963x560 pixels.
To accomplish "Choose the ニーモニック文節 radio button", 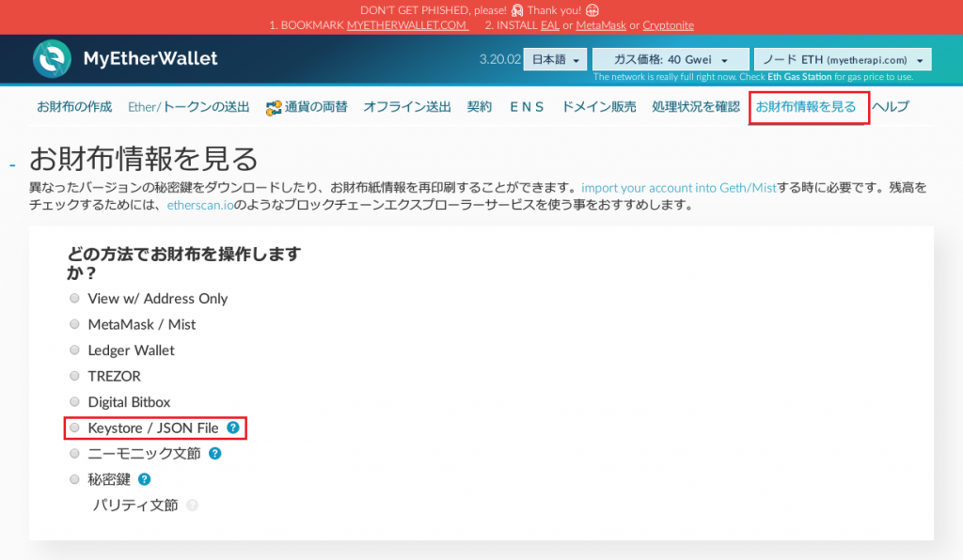I will pyautogui.click(x=74, y=453).
